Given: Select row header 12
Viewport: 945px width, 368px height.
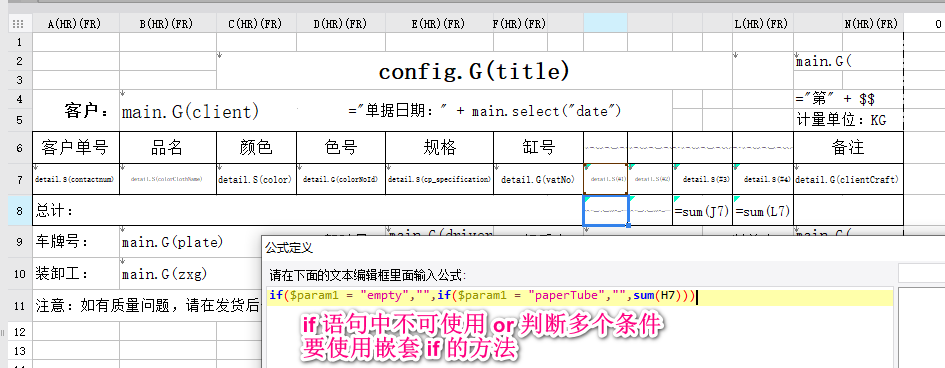Looking at the screenshot, I should click(20, 331).
